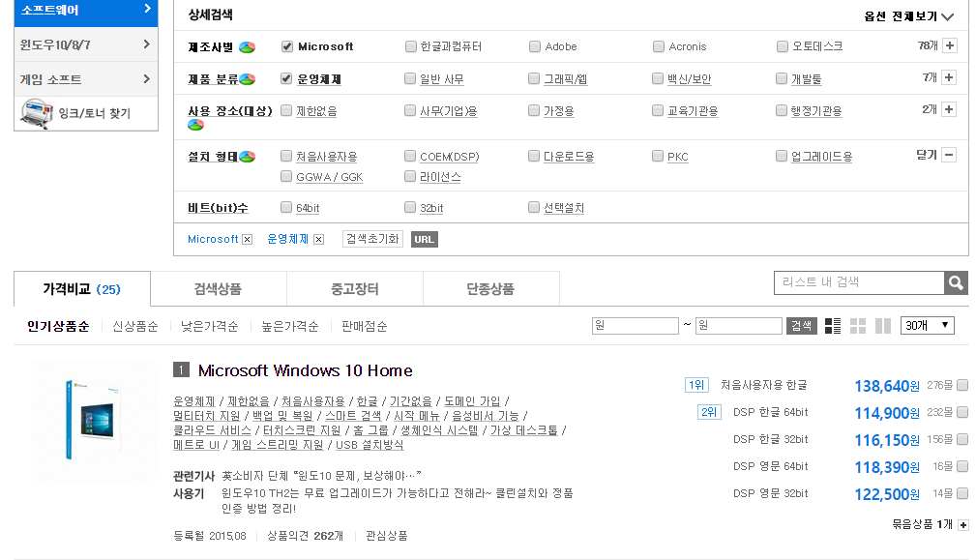
Task: Switch to list view icon
Action: pyautogui.click(x=833, y=325)
